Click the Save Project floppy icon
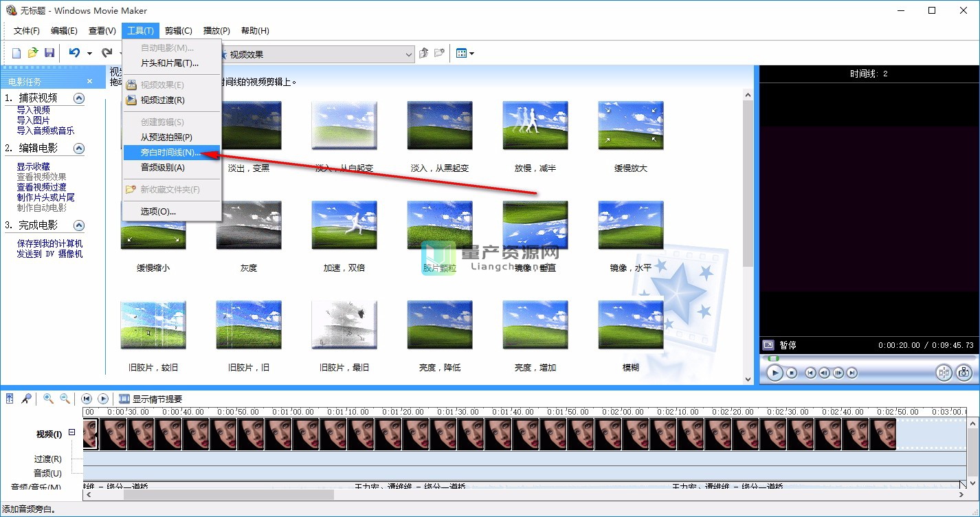Viewport: 980px width, 517px height. (x=49, y=53)
